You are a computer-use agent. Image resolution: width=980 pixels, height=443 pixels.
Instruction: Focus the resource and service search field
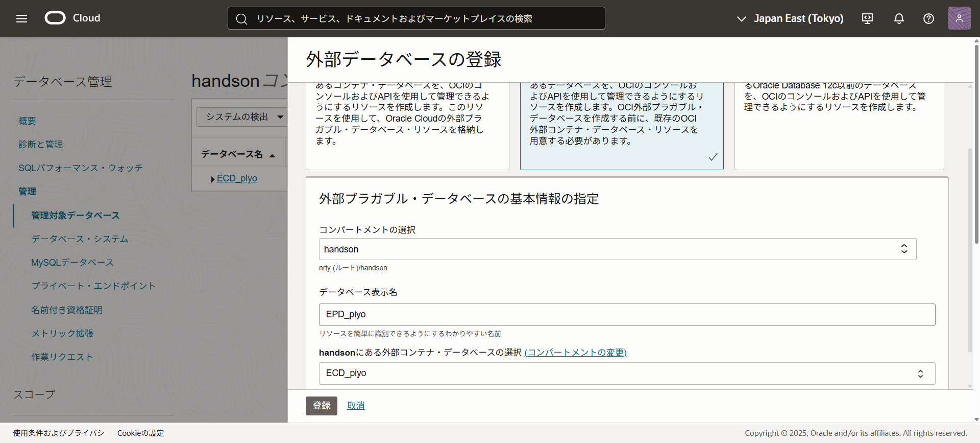tap(416, 18)
